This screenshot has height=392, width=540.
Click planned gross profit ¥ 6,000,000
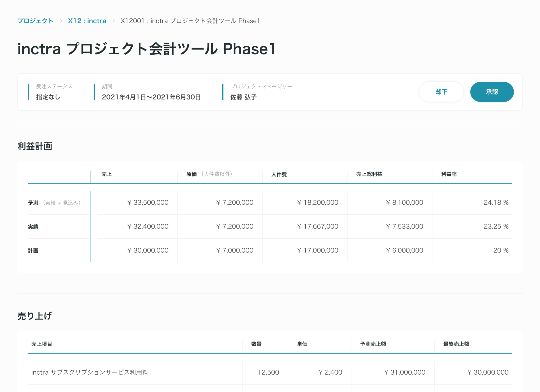click(404, 250)
